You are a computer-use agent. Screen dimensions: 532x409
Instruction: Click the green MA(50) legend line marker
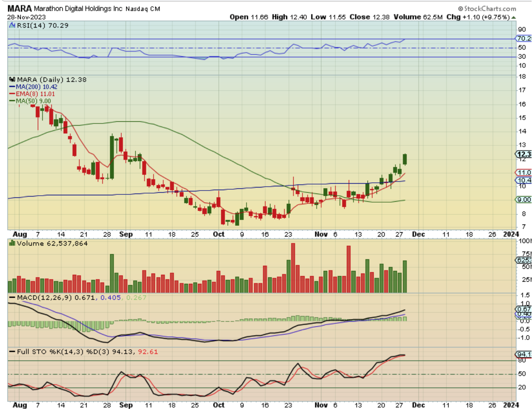click(11, 101)
